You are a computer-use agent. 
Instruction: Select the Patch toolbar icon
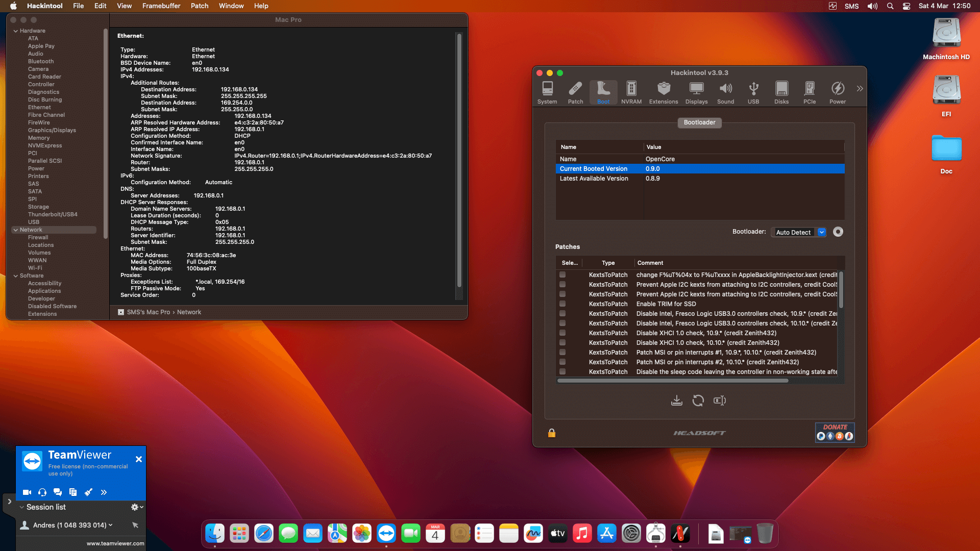point(575,92)
